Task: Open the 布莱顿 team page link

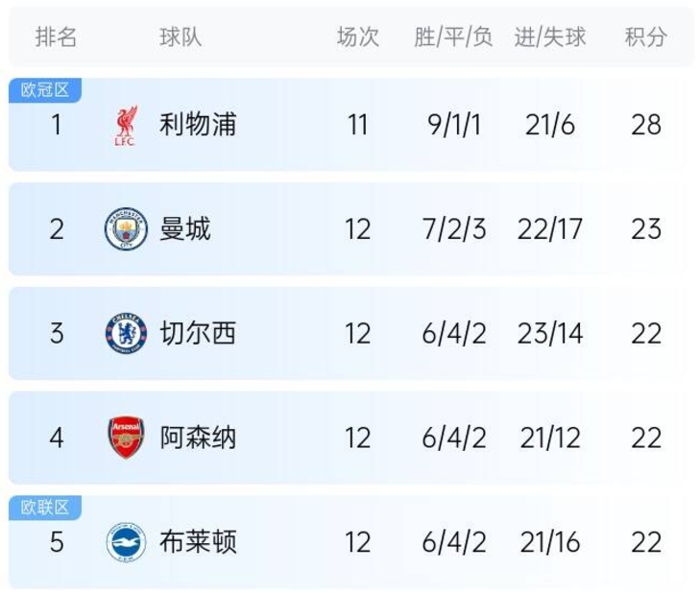Action: [198, 542]
